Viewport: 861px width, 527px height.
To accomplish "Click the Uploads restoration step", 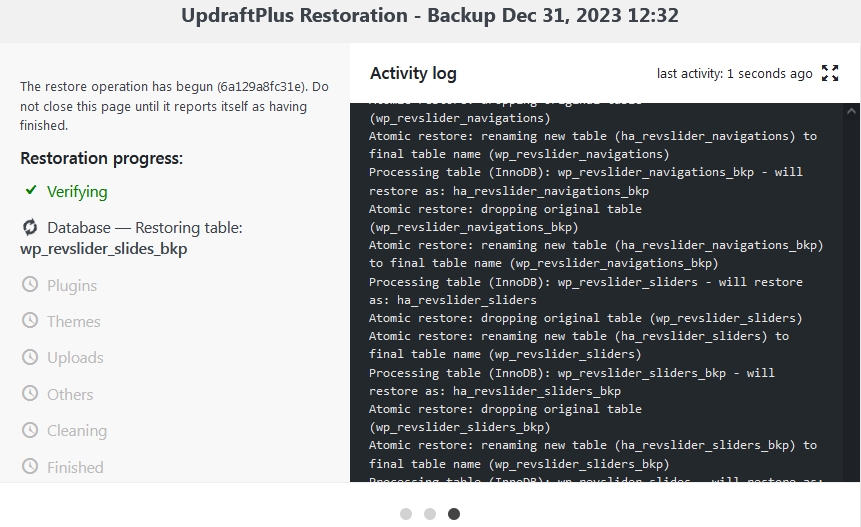I will [x=75, y=358].
